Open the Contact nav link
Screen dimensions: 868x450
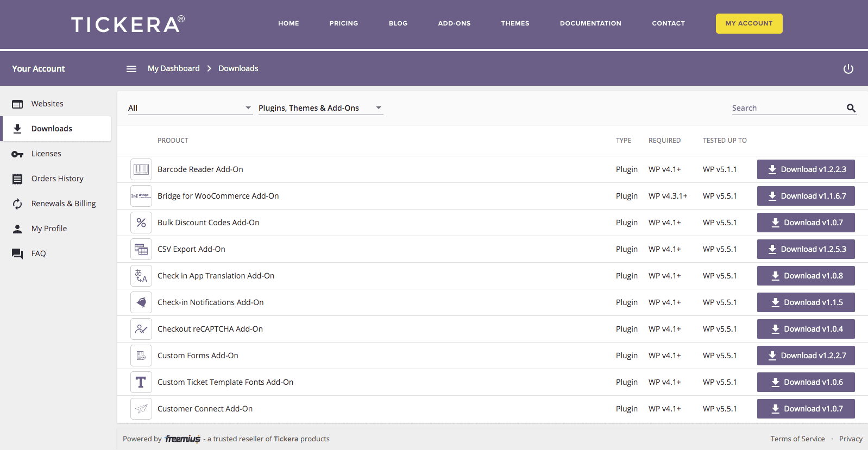point(669,23)
